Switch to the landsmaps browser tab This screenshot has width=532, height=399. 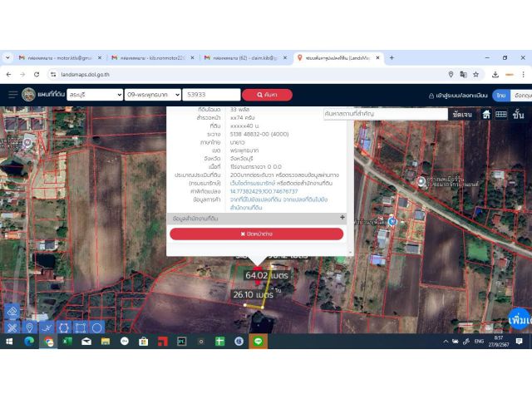tap(337, 57)
